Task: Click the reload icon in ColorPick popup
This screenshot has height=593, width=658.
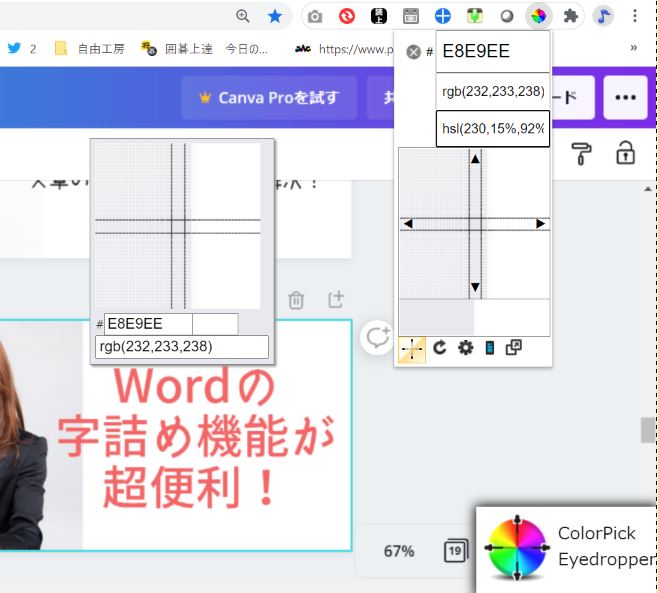Action: click(439, 348)
